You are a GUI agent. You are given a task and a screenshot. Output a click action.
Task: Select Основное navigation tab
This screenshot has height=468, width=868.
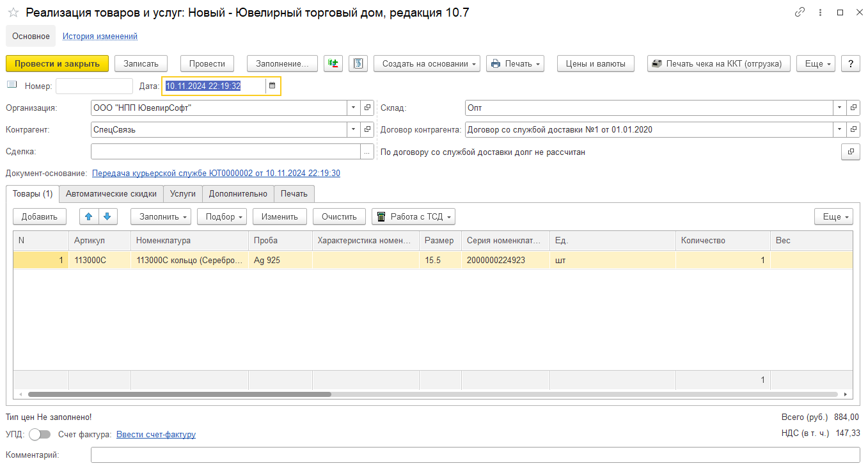point(31,36)
